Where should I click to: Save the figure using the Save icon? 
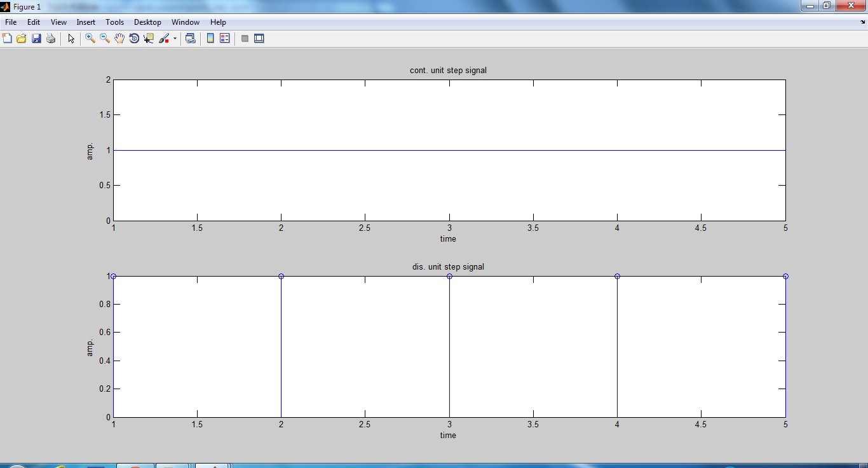(36, 38)
